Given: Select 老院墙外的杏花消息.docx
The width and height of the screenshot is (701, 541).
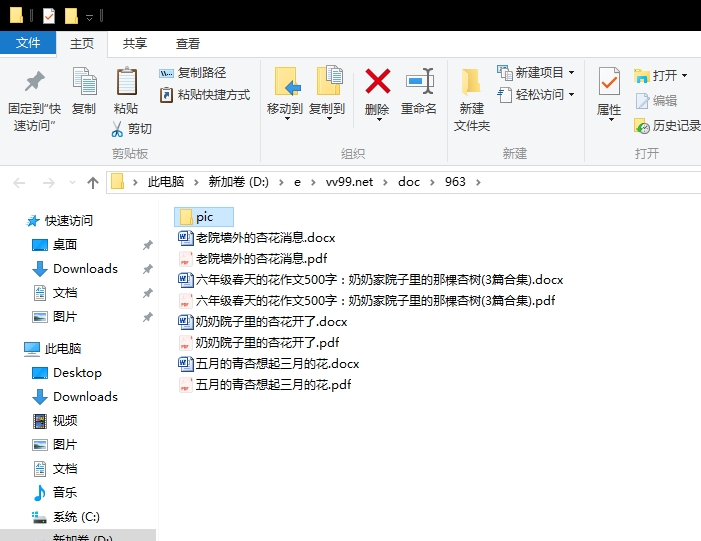Looking at the screenshot, I should (x=257, y=237).
